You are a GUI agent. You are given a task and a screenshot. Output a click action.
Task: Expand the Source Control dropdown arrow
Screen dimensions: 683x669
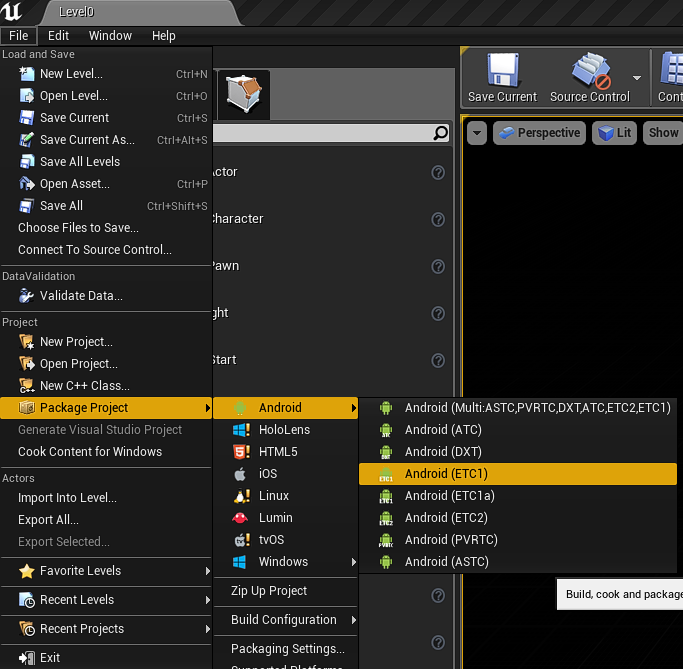pyautogui.click(x=637, y=78)
